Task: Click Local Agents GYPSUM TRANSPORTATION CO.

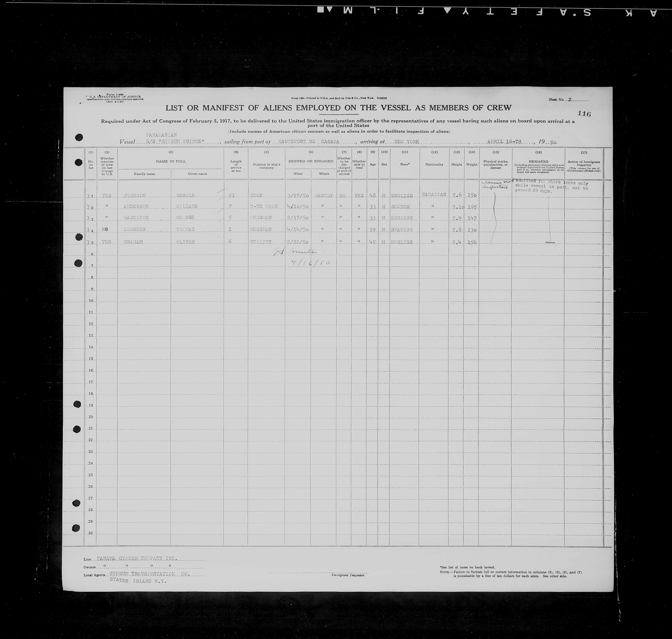Action: [x=149, y=574]
